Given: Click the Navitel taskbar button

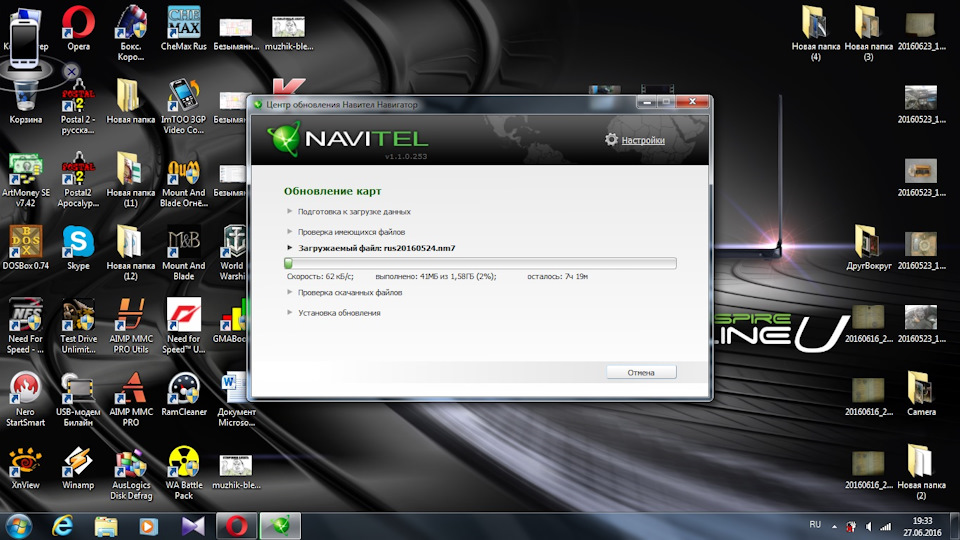Looking at the screenshot, I should coord(280,526).
